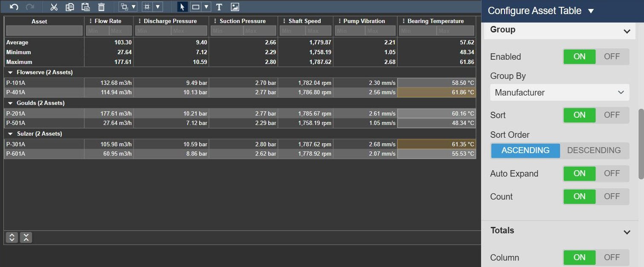Turn Auto Expand OFF
Viewport: 644px width, 267px height.
612,174
